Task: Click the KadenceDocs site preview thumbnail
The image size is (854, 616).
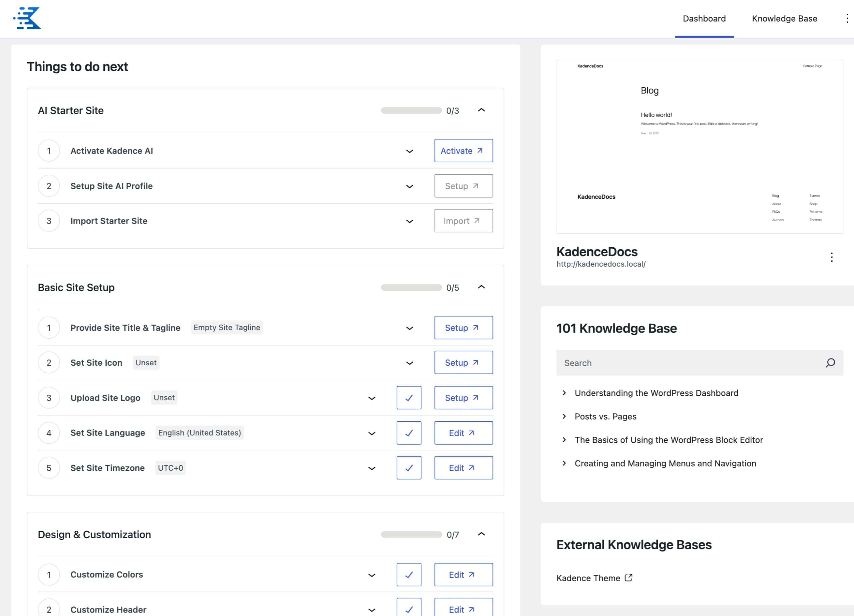Action: pos(700,146)
